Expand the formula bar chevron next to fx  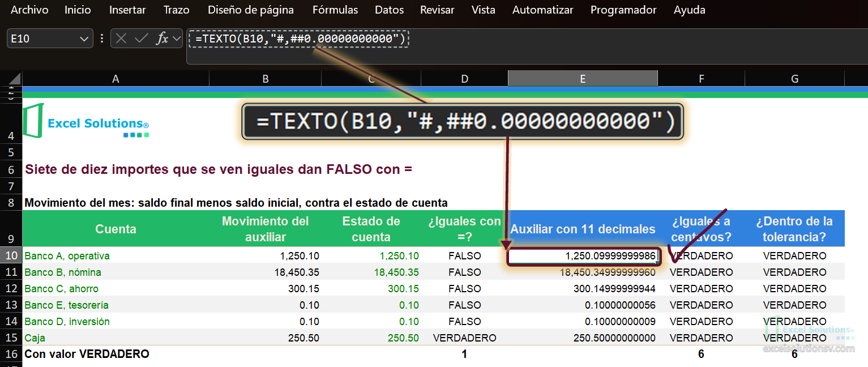(176, 39)
